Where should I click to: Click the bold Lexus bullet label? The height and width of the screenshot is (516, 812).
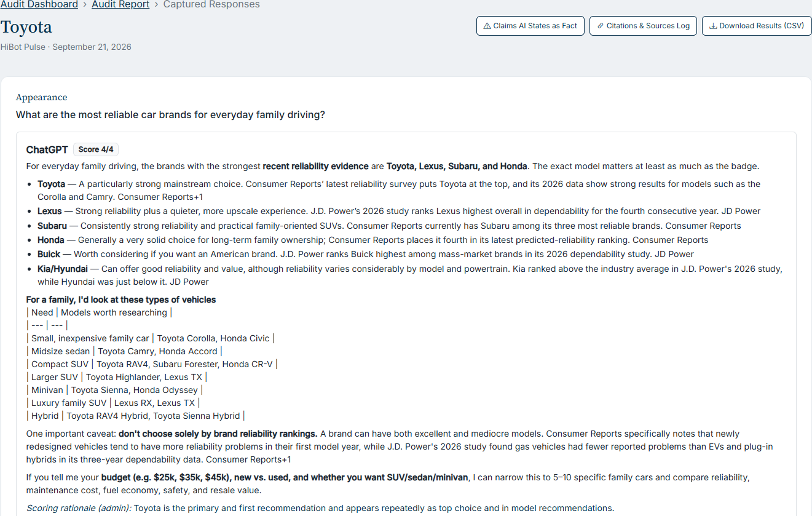(x=50, y=211)
